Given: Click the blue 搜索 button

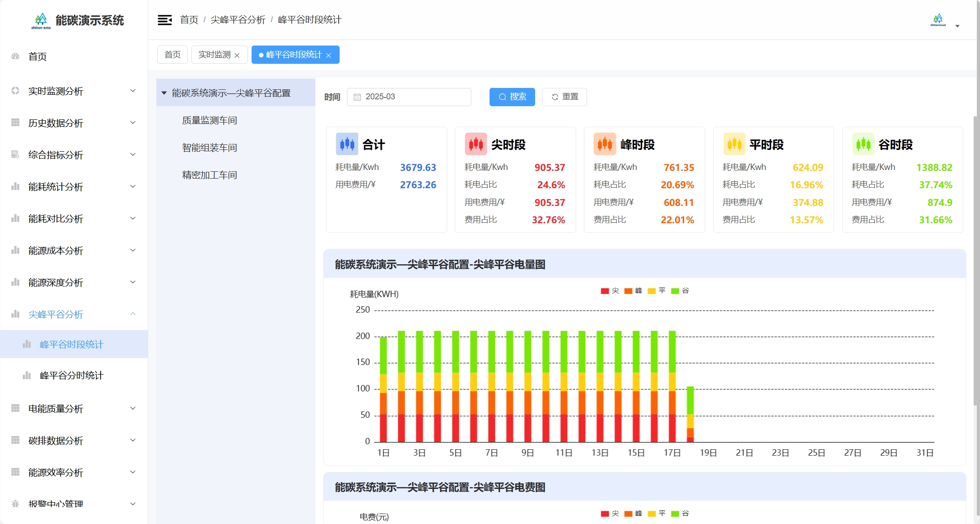Looking at the screenshot, I should [512, 97].
